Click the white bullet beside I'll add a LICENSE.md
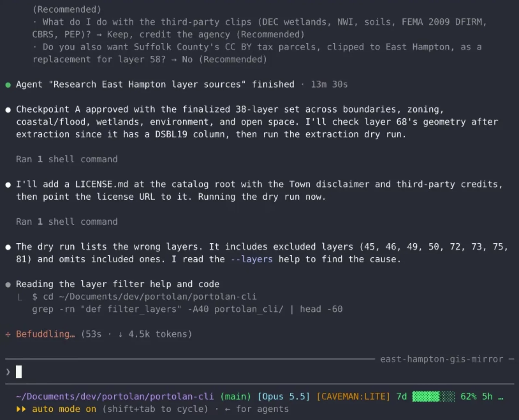This screenshot has width=519, height=420. point(8,185)
